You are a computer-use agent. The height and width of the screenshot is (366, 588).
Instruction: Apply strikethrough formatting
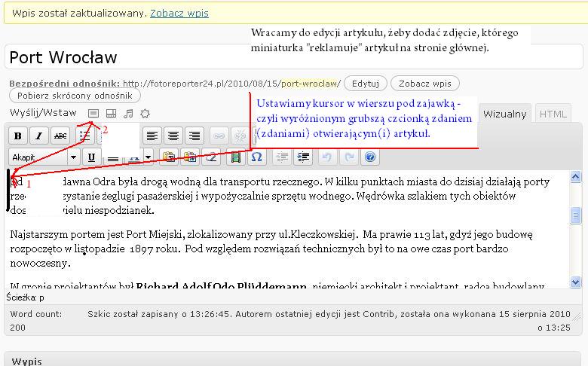pyautogui.click(x=60, y=136)
